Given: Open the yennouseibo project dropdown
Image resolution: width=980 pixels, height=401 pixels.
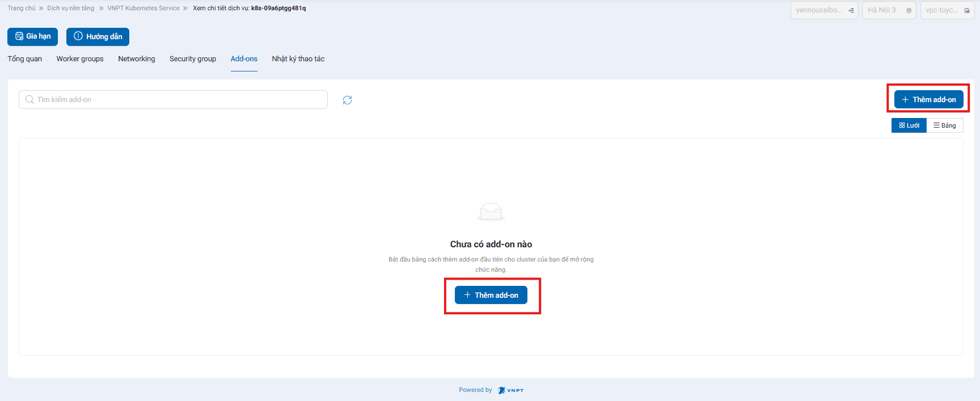Looking at the screenshot, I should point(824,10).
